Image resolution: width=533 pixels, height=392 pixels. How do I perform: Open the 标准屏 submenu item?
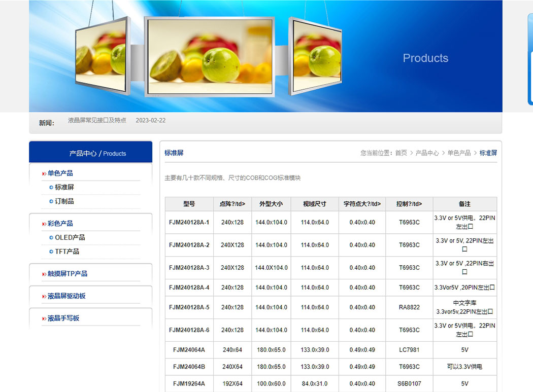pyautogui.click(x=64, y=187)
